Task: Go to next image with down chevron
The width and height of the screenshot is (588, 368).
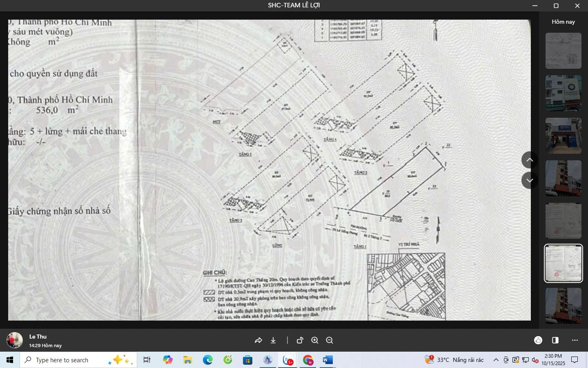Action: point(530,180)
